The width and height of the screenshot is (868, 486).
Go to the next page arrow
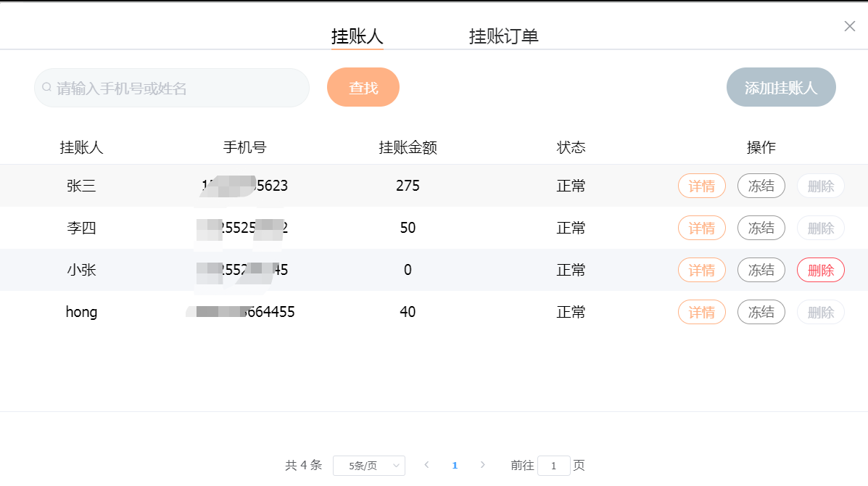click(x=483, y=465)
